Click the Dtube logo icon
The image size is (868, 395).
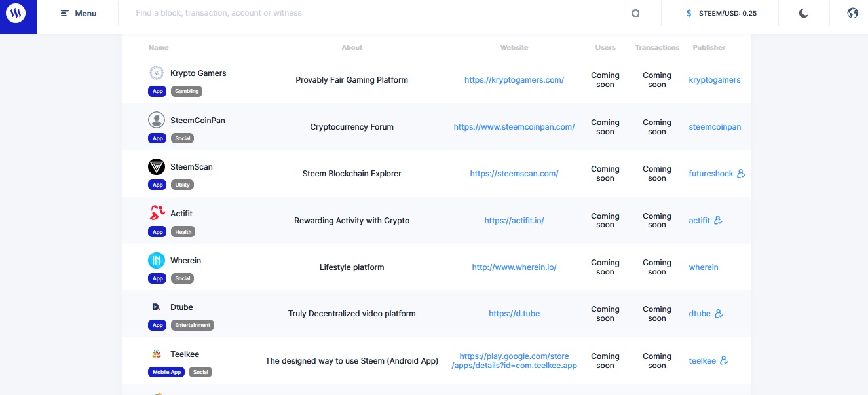[x=156, y=307]
